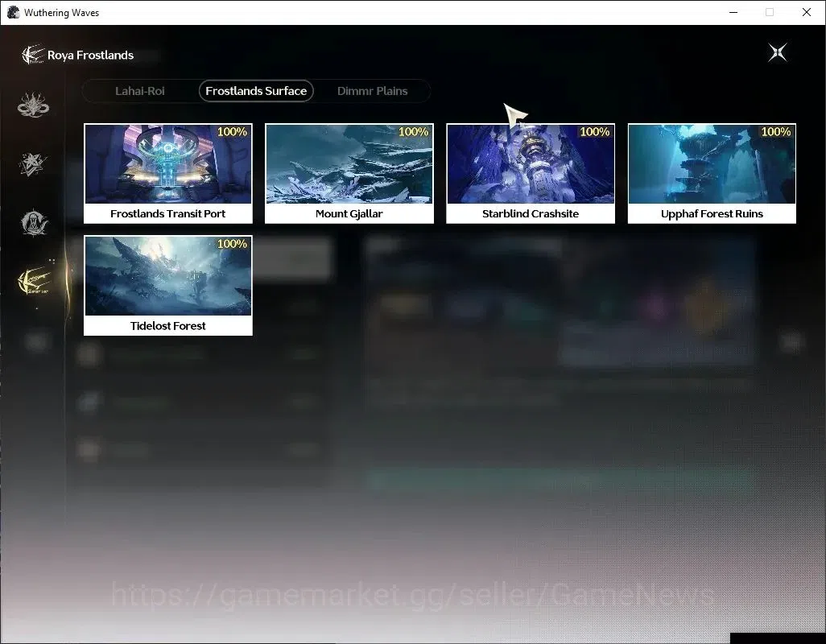Open Upphaf Forest Ruins area card
Screen dimensions: 826x644
click(712, 173)
